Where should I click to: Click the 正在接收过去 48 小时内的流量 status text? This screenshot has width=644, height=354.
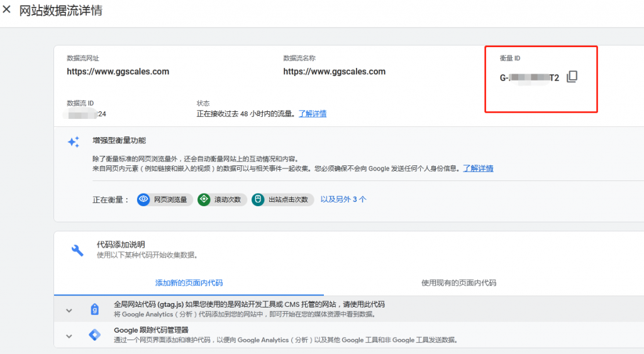(x=246, y=114)
